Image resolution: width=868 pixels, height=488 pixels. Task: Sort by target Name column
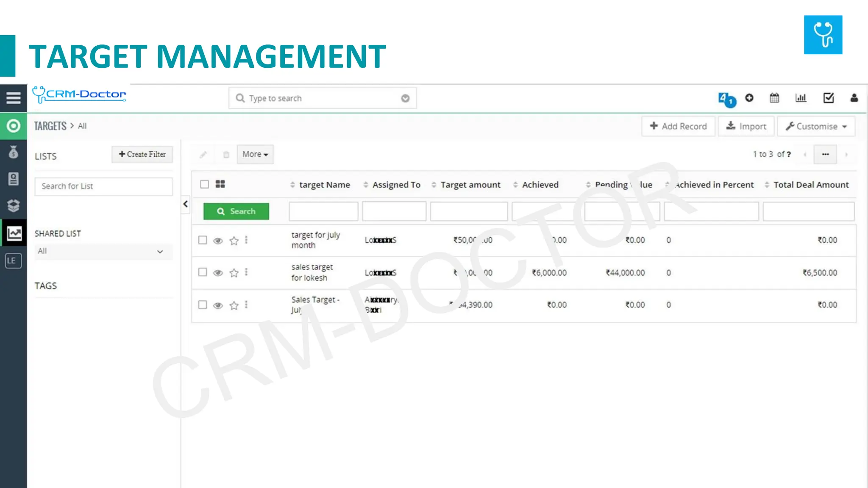pos(320,185)
